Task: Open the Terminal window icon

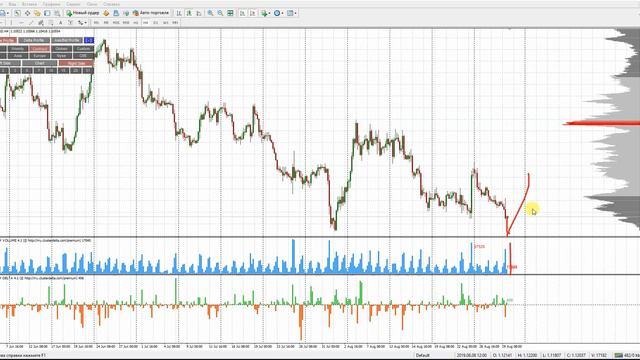Action: 47,13
